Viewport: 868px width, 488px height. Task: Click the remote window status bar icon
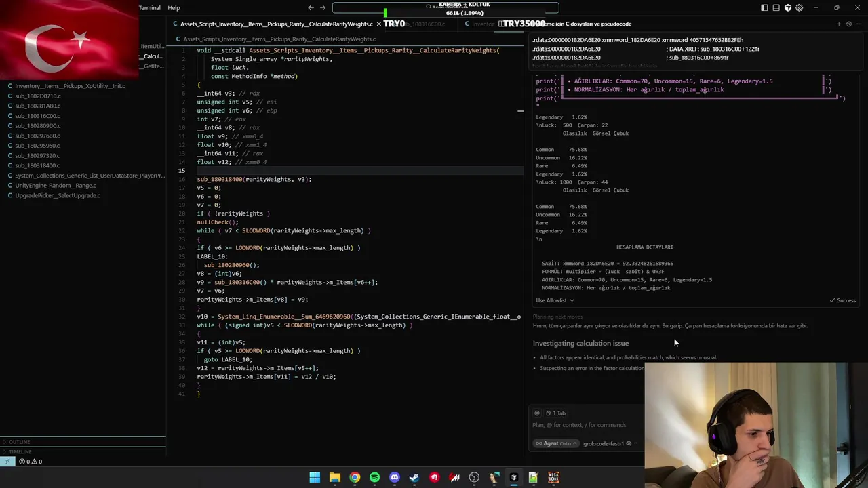point(7,462)
